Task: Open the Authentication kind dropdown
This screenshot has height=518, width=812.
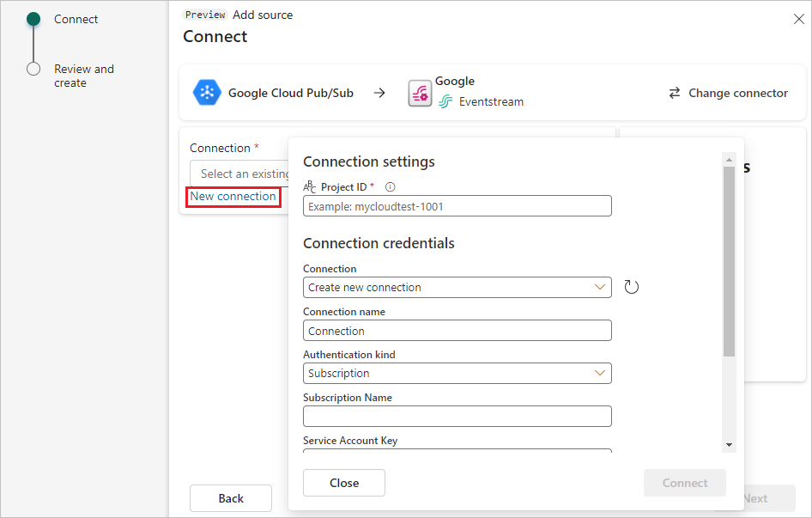Action: click(457, 373)
